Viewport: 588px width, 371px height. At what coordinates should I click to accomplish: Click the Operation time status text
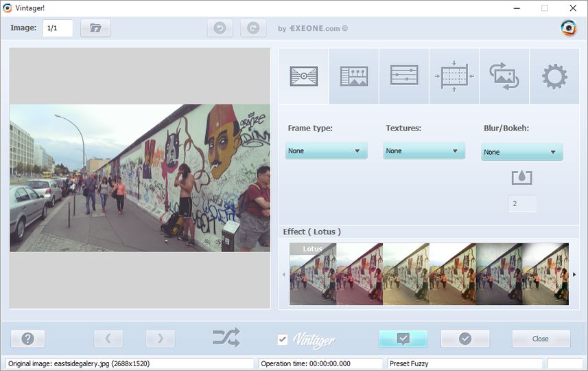pyautogui.click(x=305, y=363)
